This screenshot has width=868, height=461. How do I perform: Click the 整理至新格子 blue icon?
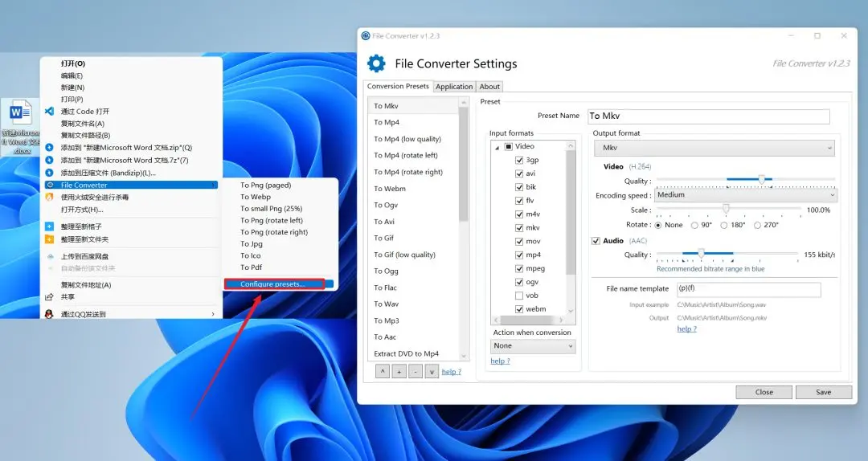point(49,226)
